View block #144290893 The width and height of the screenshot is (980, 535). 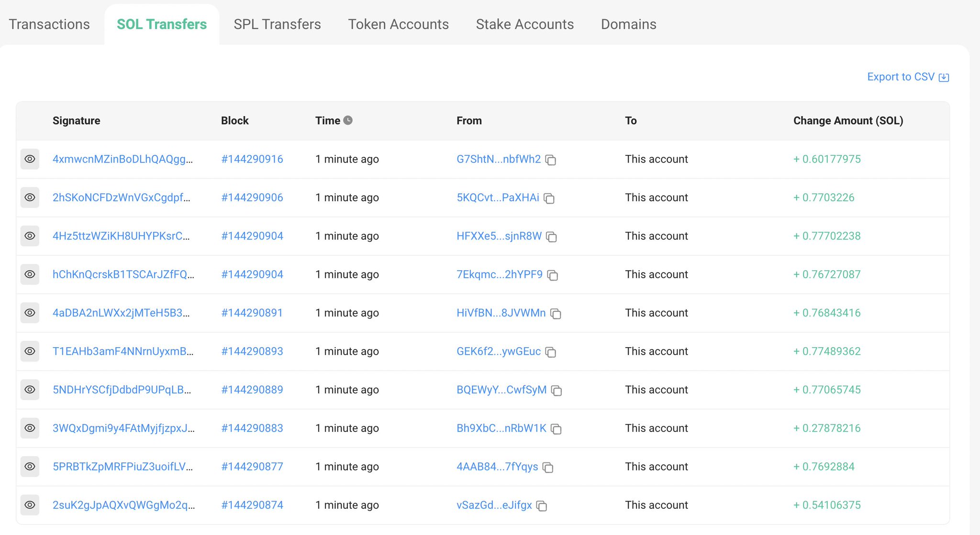pos(252,351)
